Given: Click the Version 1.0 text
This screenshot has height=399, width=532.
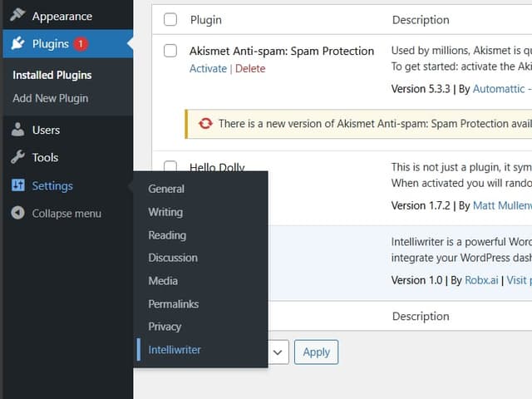Looking at the screenshot, I should pyautogui.click(x=416, y=280).
